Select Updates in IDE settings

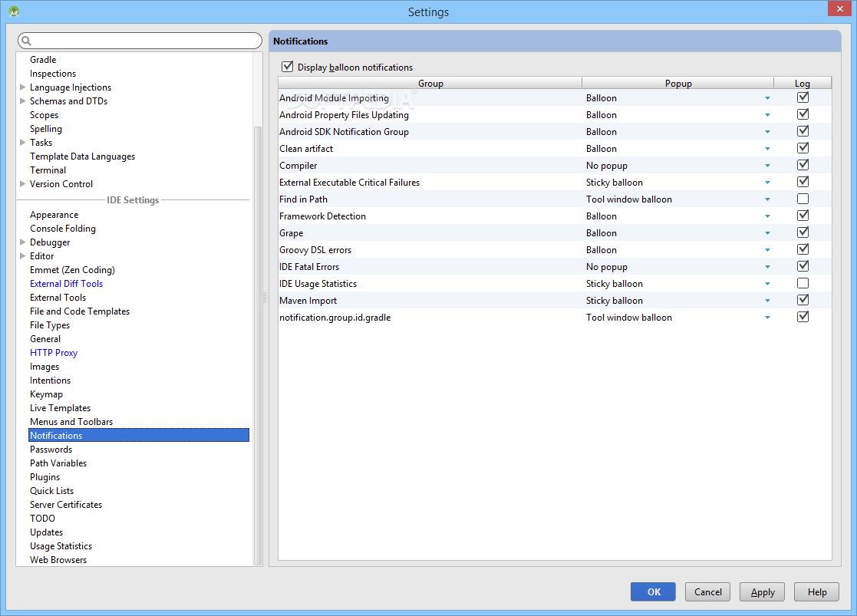pyautogui.click(x=47, y=532)
